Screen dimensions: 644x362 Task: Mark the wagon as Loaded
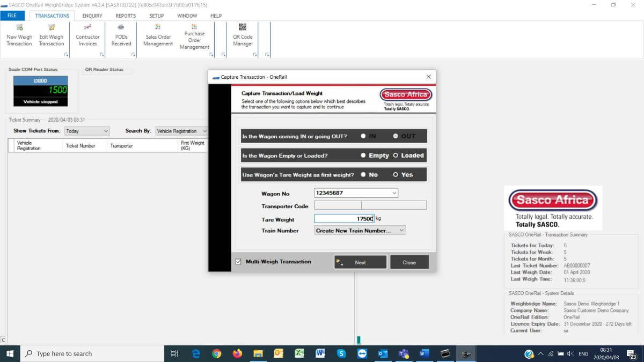[408, 156]
